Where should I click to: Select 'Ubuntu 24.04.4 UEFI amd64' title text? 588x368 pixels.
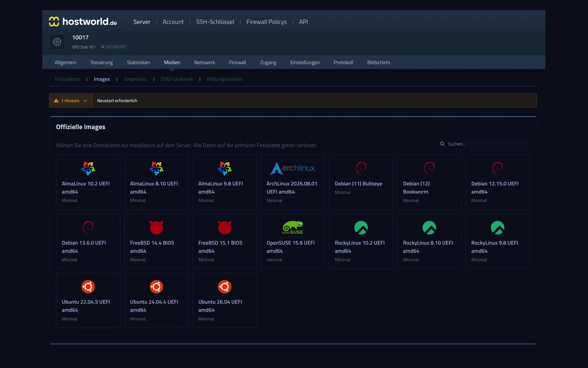(154, 306)
